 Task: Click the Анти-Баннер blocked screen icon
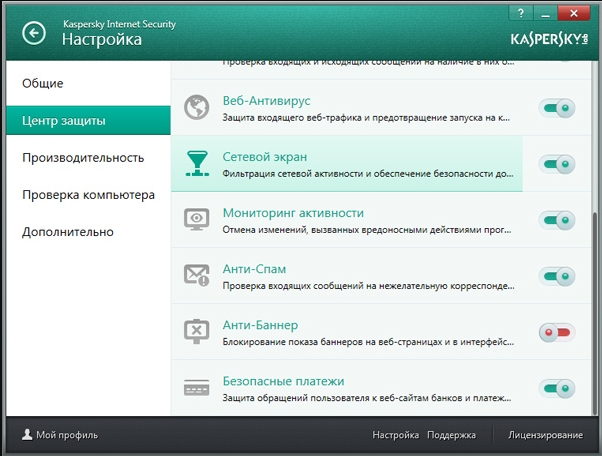pos(197,331)
